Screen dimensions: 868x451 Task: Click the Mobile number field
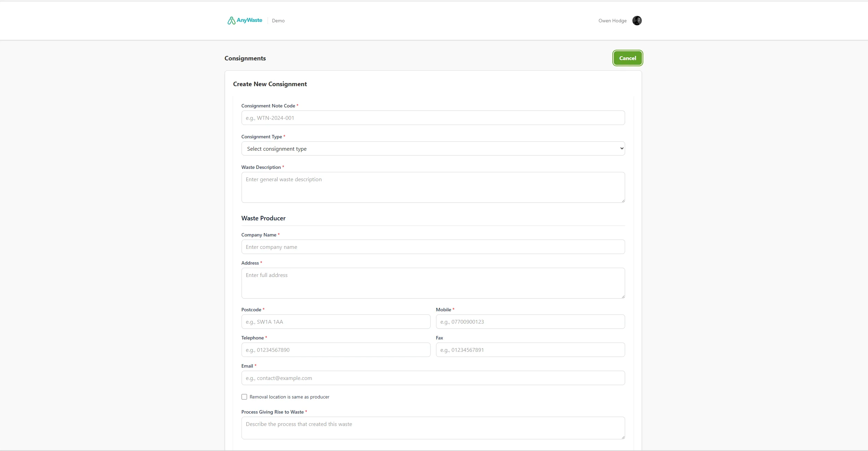pyautogui.click(x=530, y=322)
